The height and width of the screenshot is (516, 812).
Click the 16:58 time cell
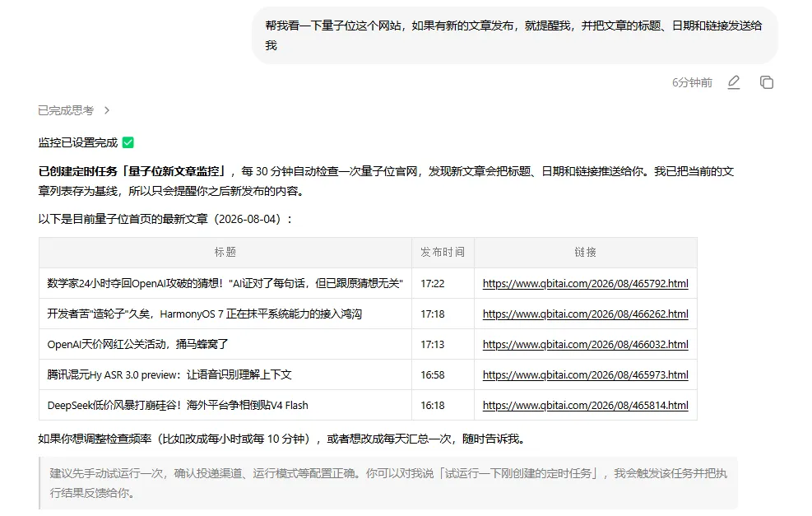[443, 374]
